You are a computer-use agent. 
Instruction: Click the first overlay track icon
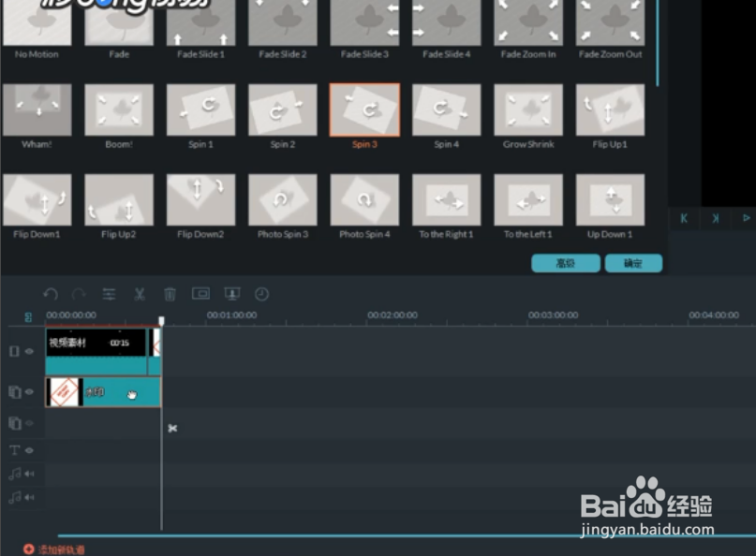pos(15,392)
